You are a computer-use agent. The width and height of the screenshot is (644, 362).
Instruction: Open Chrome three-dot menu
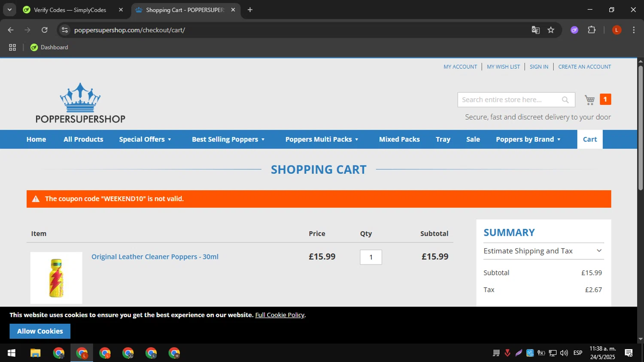(634, 30)
